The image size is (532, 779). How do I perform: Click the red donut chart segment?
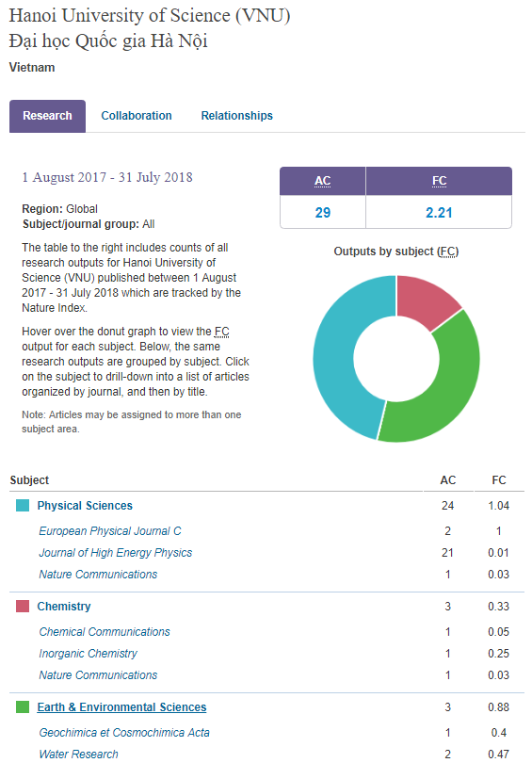coord(425,300)
